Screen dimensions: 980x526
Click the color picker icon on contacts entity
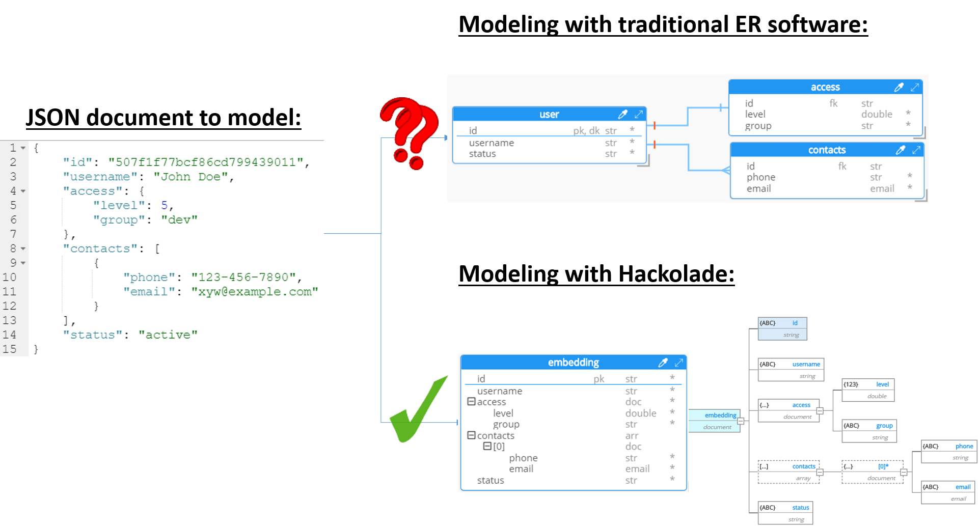tap(901, 150)
